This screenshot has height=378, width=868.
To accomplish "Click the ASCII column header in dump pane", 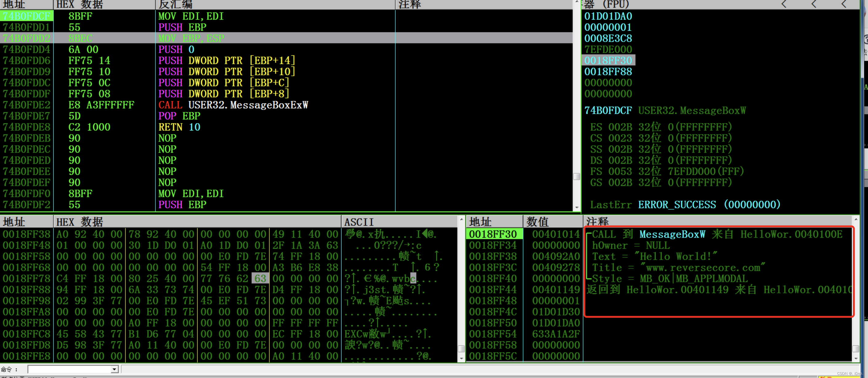I will [x=399, y=222].
